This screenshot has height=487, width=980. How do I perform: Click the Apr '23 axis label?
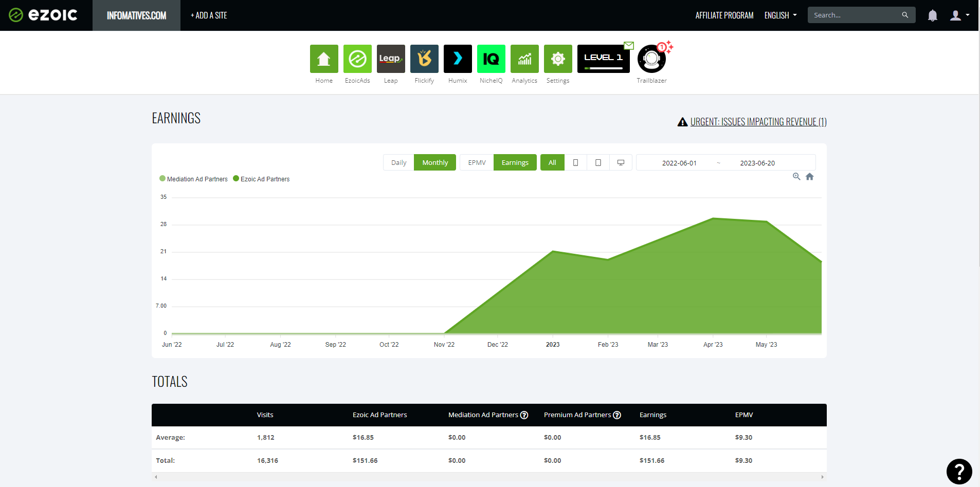click(x=713, y=345)
